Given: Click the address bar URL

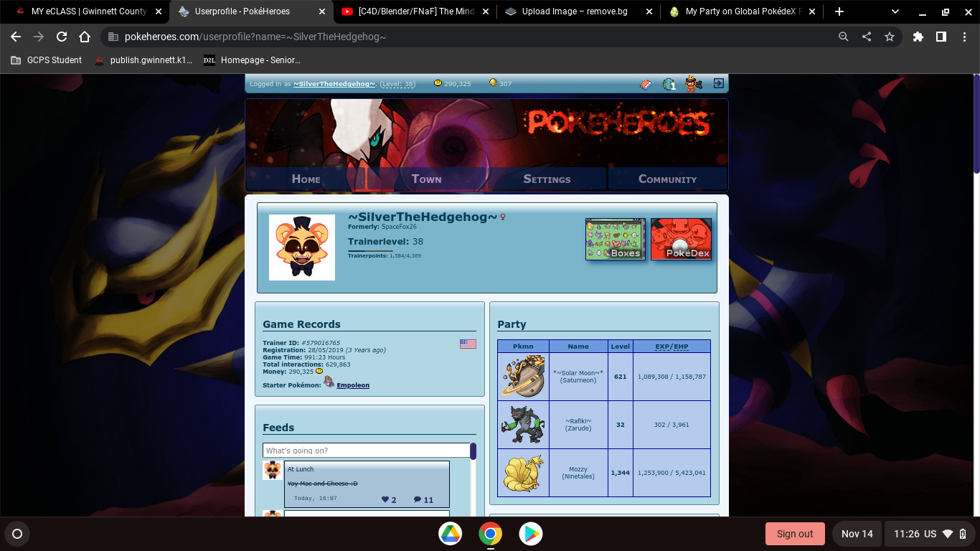Looking at the screenshot, I should [x=255, y=37].
